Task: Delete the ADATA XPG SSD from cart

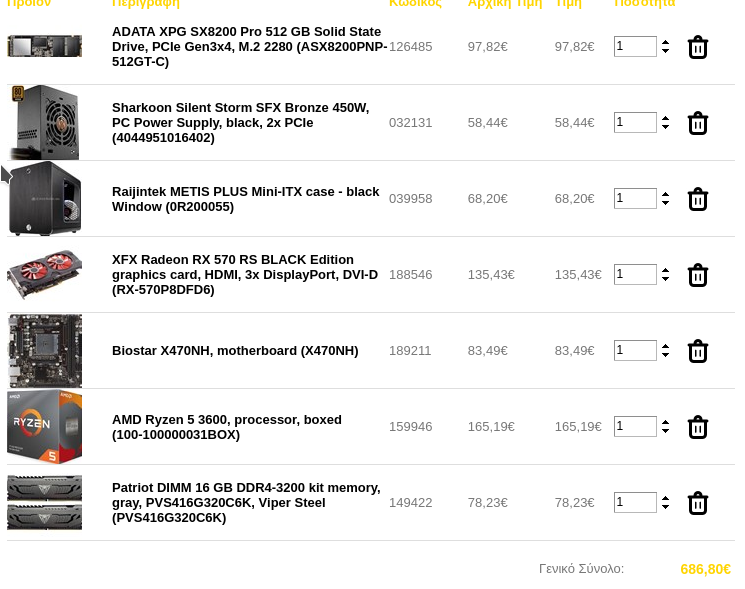Action: (697, 47)
